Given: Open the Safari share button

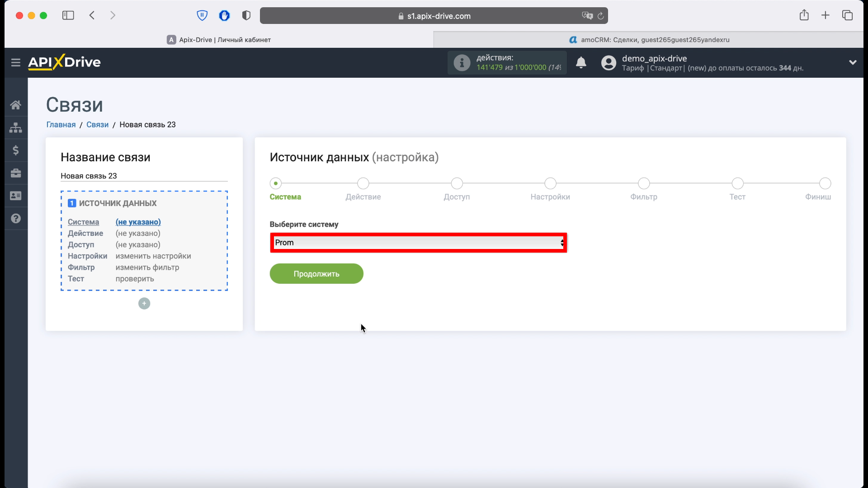Looking at the screenshot, I should pyautogui.click(x=804, y=15).
